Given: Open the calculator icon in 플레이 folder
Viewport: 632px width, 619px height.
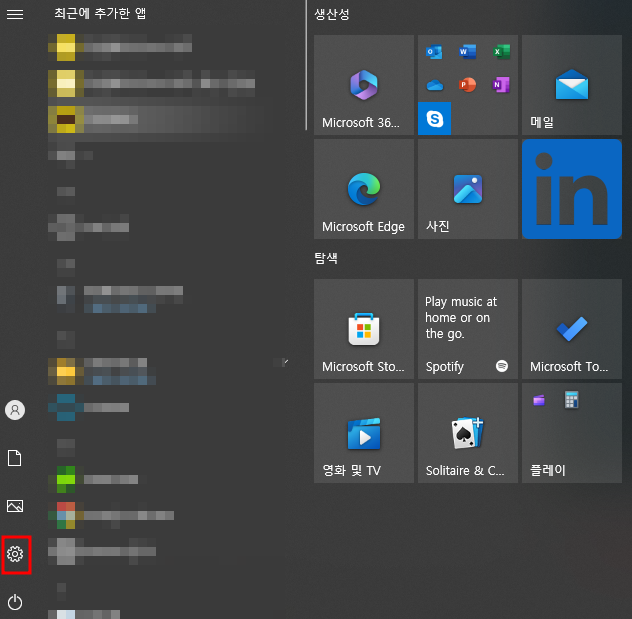Looking at the screenshot, I should coord(572,400).
